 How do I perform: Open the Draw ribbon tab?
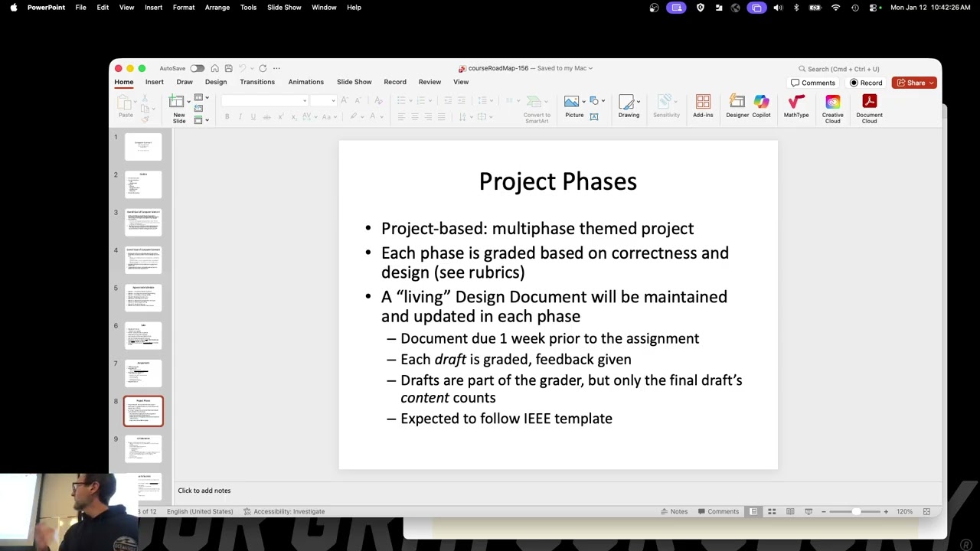tap(185, 82)
